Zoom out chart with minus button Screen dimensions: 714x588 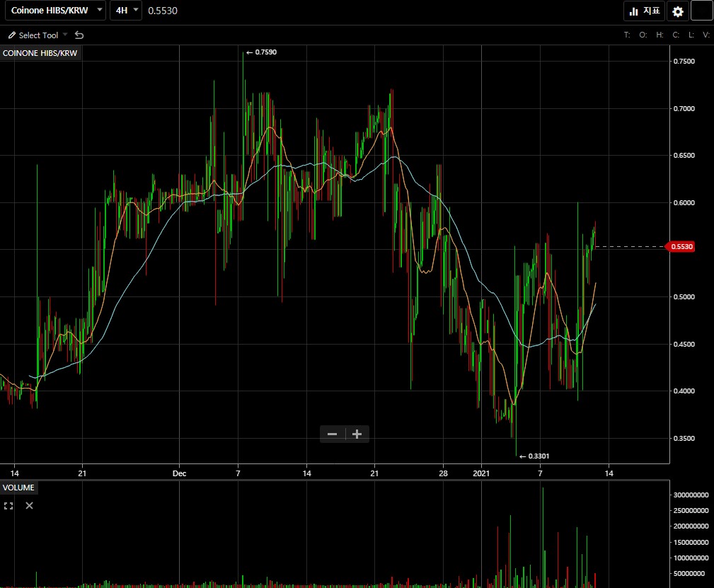333,434
